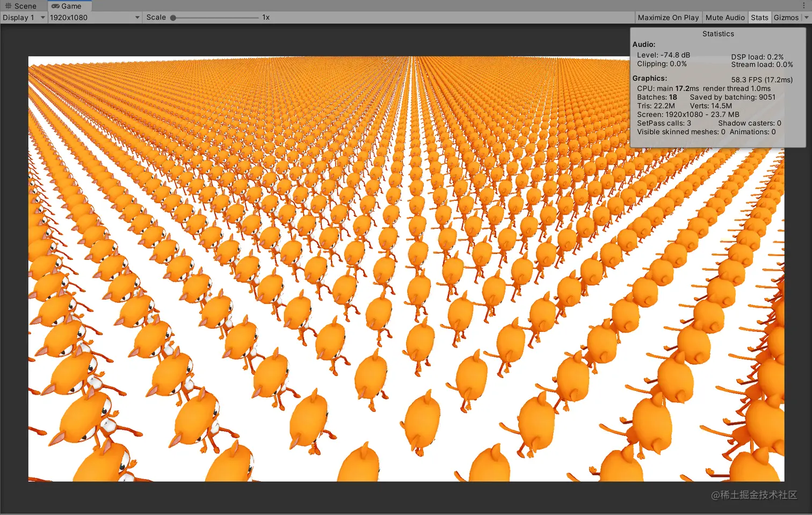The width and height of the screenshot is (812, 515).
Task: Click the 'Statistics' panel title
Action: (x=718, y=34)
